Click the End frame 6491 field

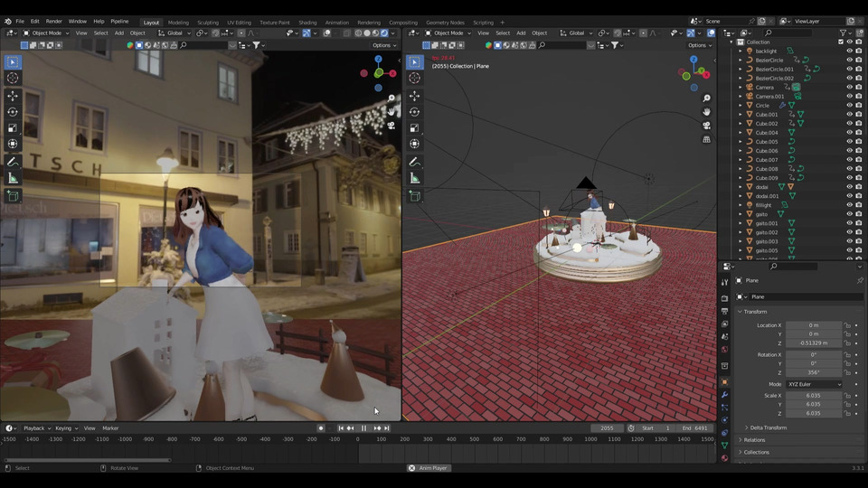pyautogui.click(x=694, y=428)
